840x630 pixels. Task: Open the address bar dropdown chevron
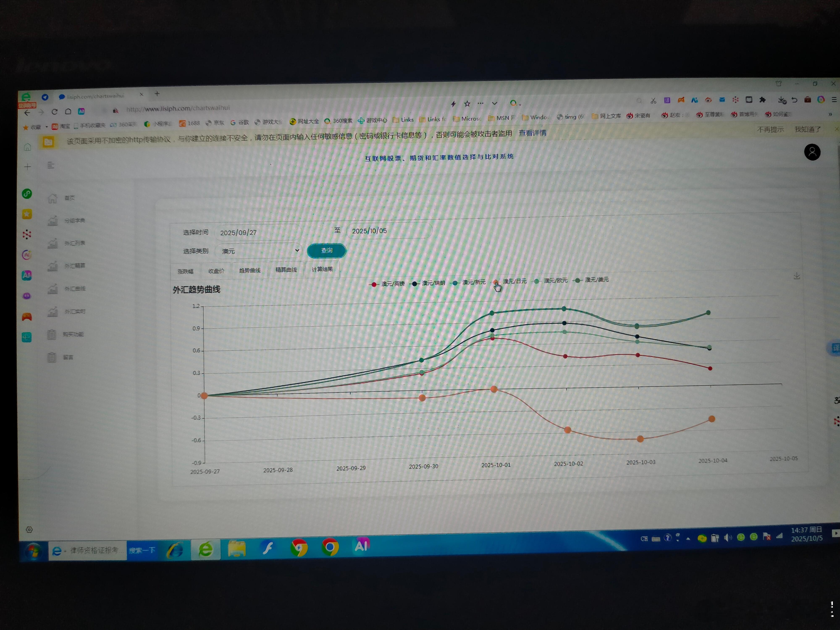494,103
